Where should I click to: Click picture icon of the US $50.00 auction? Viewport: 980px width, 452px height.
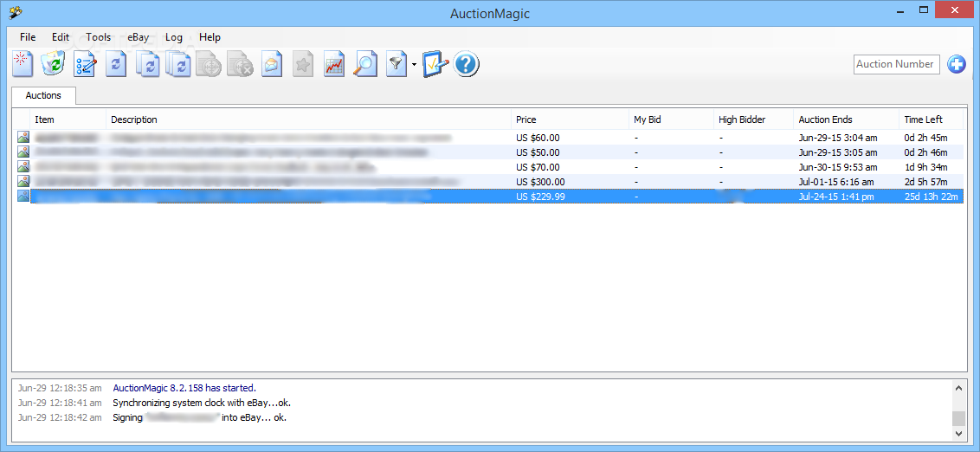(x=23, y=152)
